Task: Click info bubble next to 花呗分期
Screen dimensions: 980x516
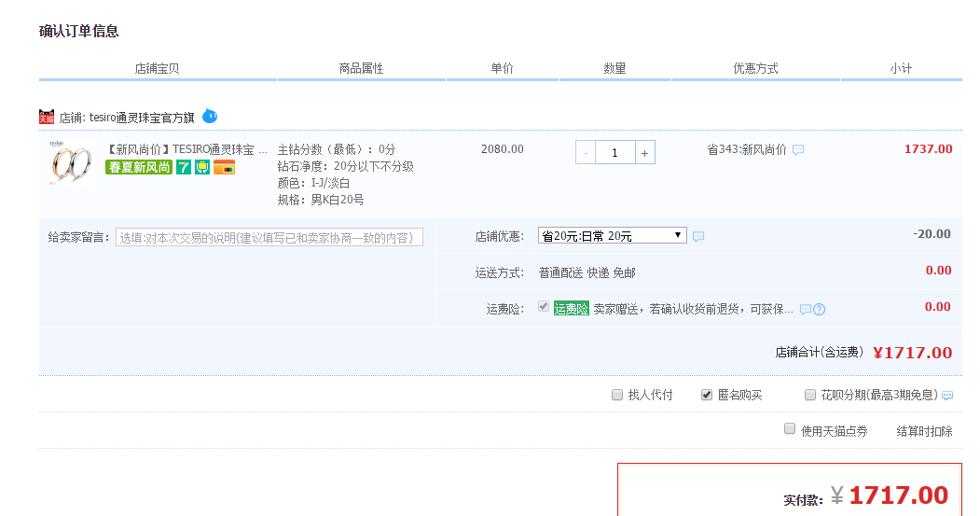Action: [947, 396]
